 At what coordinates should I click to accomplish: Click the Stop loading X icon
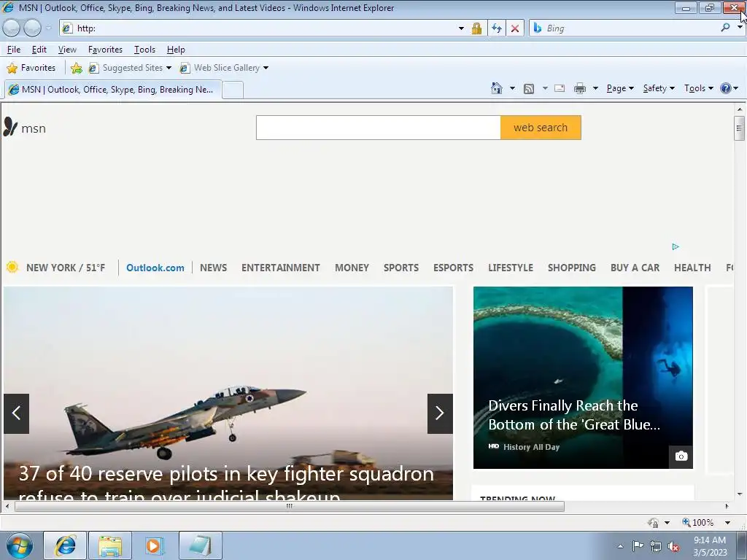click(x=515, y=28)
